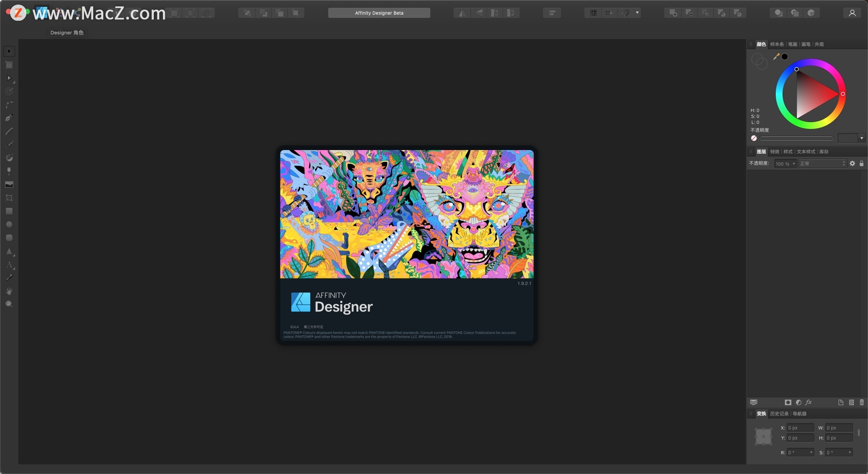Open the account profile icon
This screenshot has width=868, height=474.
click(852, 13)
